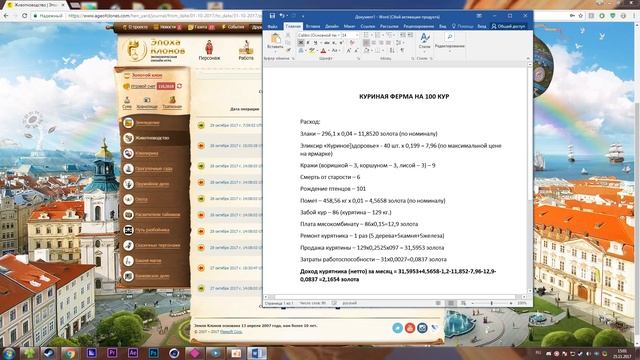Open Новости in the game top menu

pyautogui.click(x=167, y=27)
